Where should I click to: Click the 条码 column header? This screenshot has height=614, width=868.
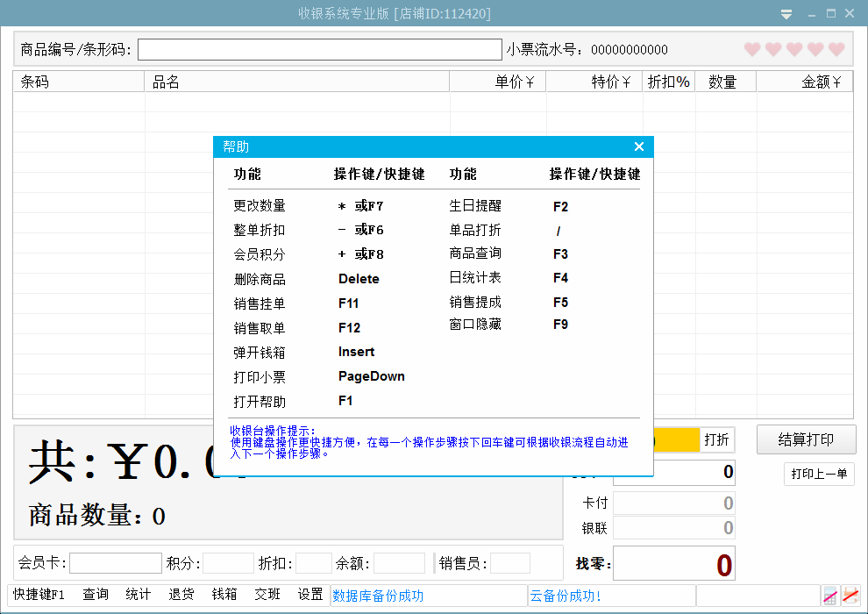coord(79,82)
